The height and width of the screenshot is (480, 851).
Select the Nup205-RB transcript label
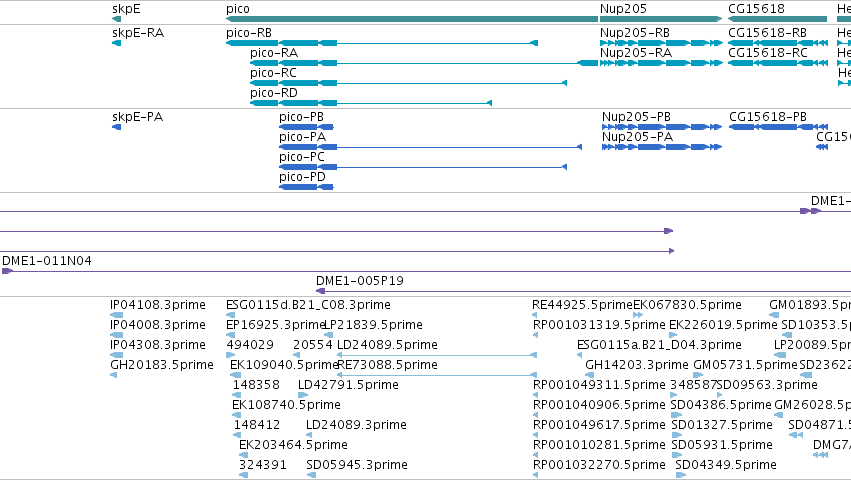(634, 33)
